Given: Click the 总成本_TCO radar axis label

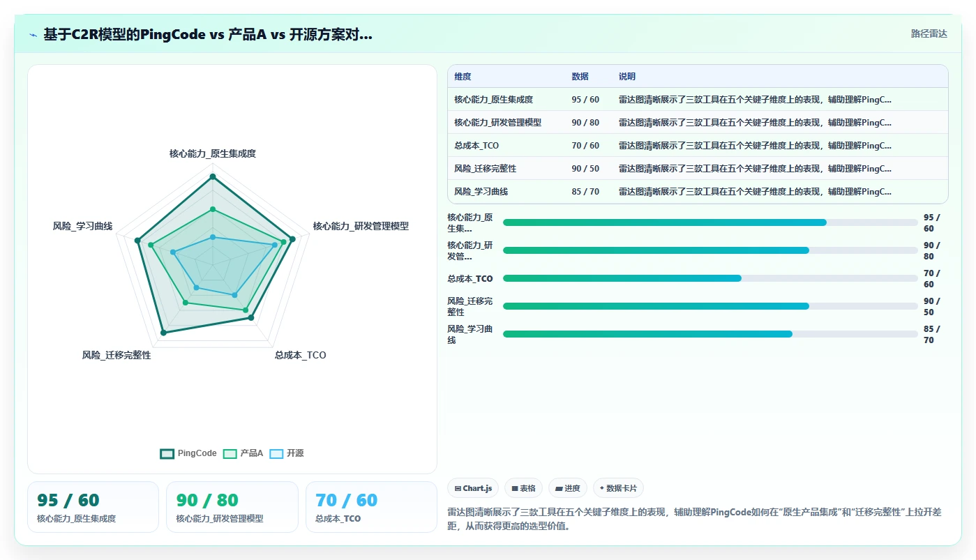Looking at the screenshot, I should (x=300, y=355).
